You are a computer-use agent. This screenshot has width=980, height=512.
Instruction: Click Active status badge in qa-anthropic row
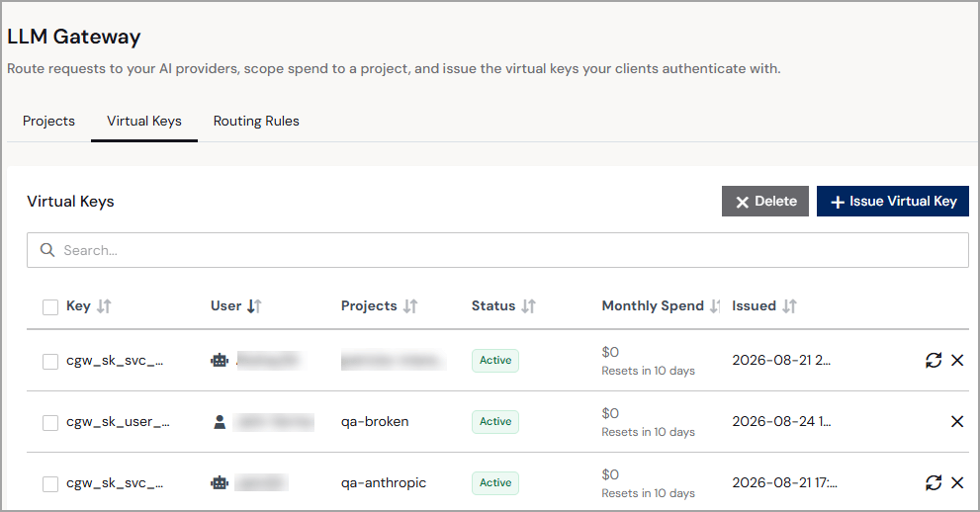click(495, 482)
